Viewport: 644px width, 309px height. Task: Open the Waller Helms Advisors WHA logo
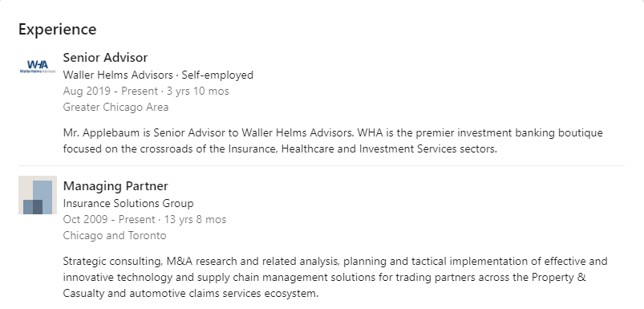pyautogui.click(x=38, y=67)
